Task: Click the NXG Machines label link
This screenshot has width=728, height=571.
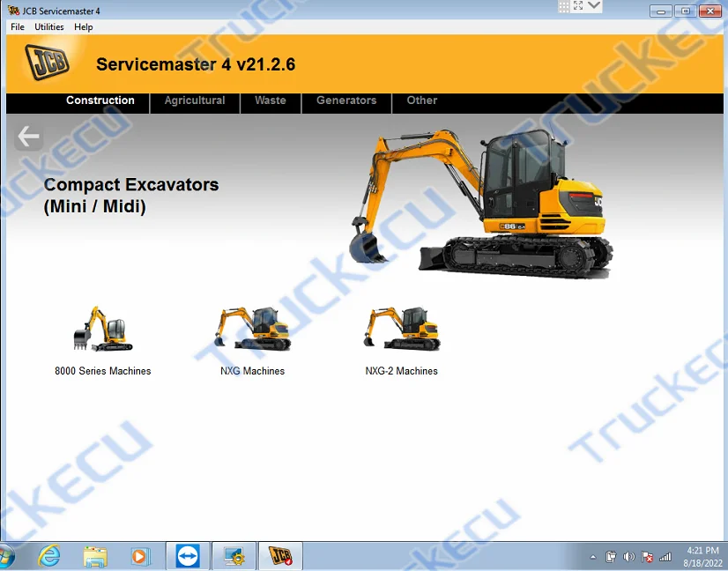Action: tap(252, 371)
